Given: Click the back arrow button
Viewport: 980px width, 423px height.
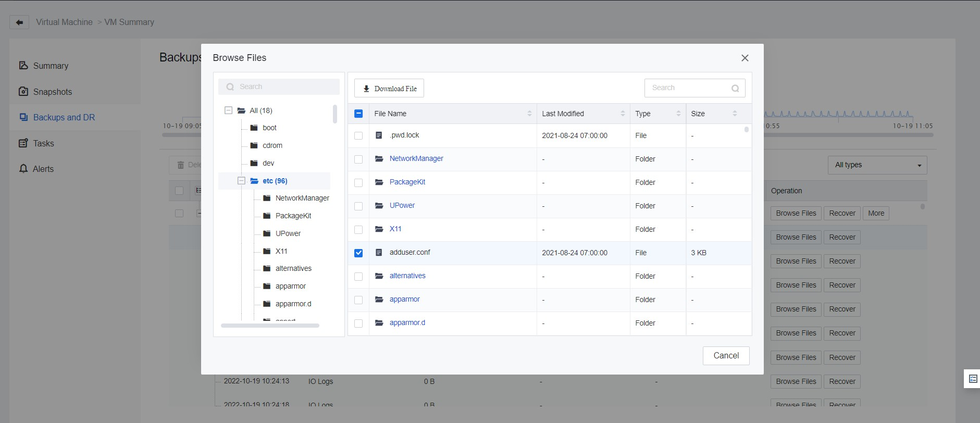Looking at the screenshot, I should tap(19, 22).
